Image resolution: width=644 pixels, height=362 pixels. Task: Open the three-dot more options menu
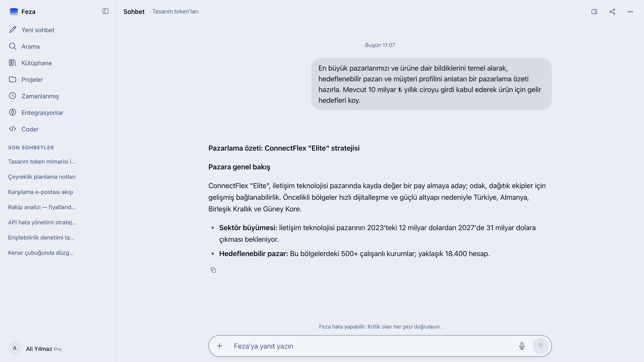point(630,11)
